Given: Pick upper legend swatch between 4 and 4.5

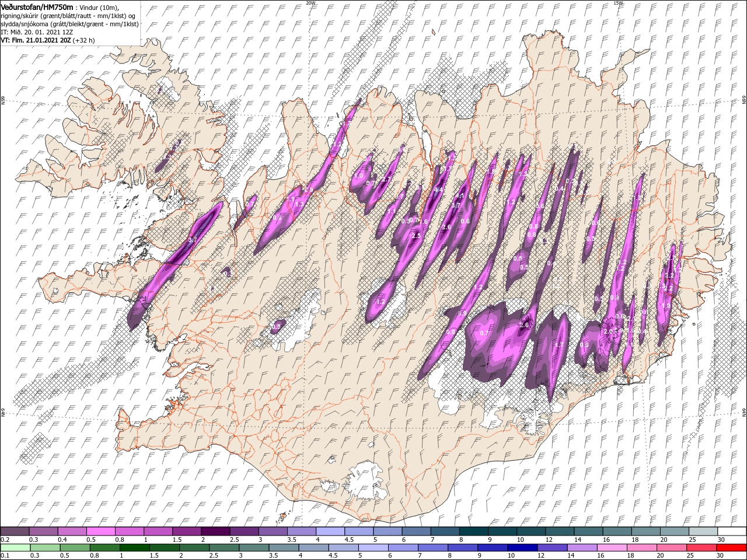Looking at the screenshot, I should 330,531.
